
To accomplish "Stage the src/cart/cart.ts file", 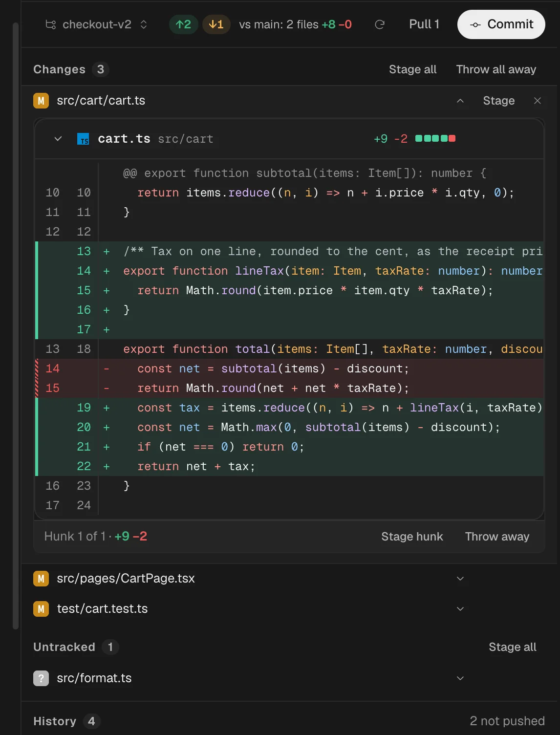I will (498, 101).
